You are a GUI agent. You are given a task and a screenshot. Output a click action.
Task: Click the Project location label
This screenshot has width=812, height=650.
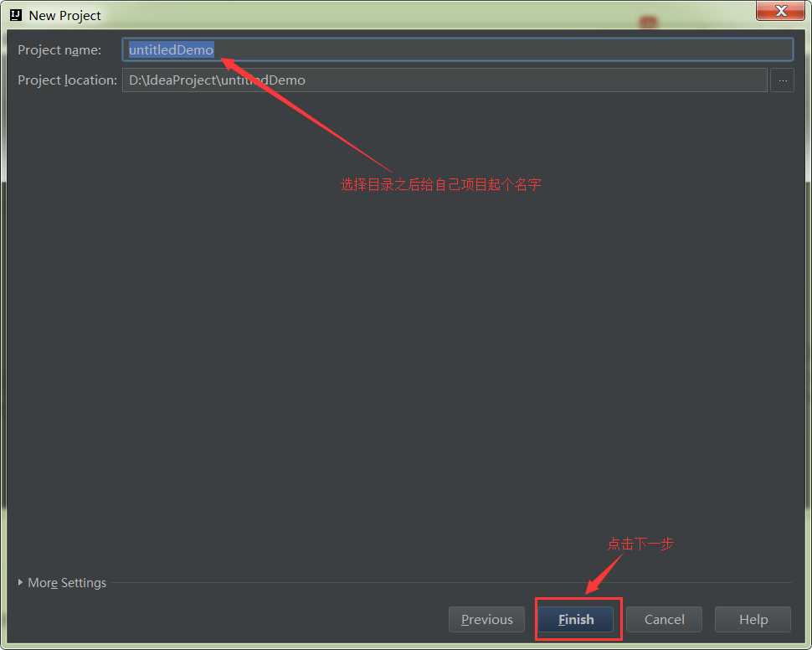67,80
